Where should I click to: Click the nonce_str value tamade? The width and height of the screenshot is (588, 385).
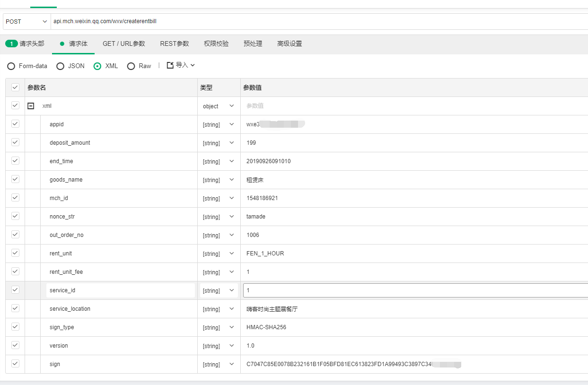click(x=256, y=217)
